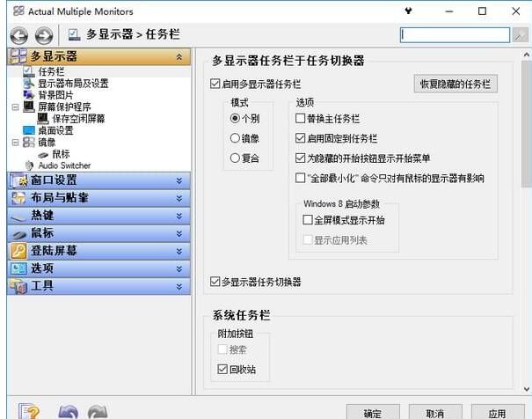Screen dimensions: 532x419
Task: Open 保存空闲屏幕 tree item
Action: (x=78, y=119)
